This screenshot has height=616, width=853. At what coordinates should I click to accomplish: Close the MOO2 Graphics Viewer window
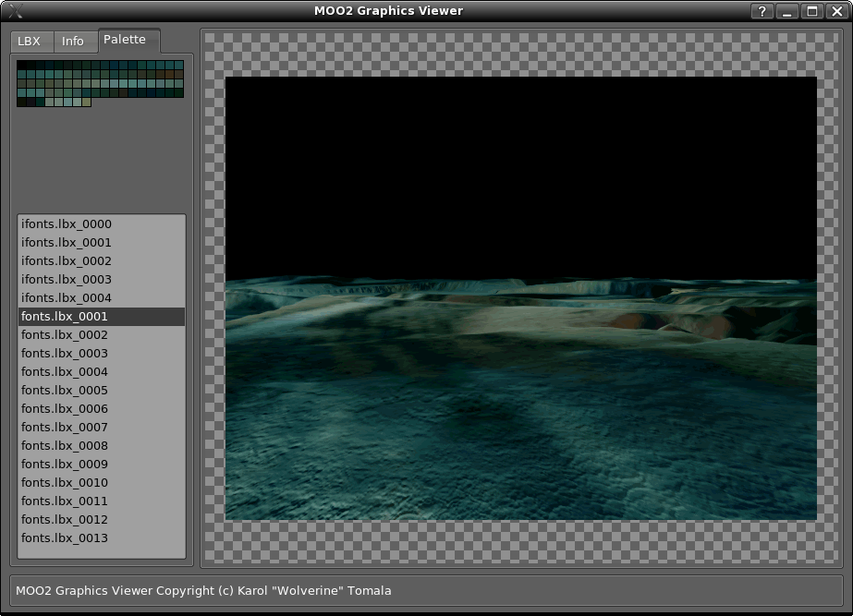pyautogui.click(x=837, y=11)
